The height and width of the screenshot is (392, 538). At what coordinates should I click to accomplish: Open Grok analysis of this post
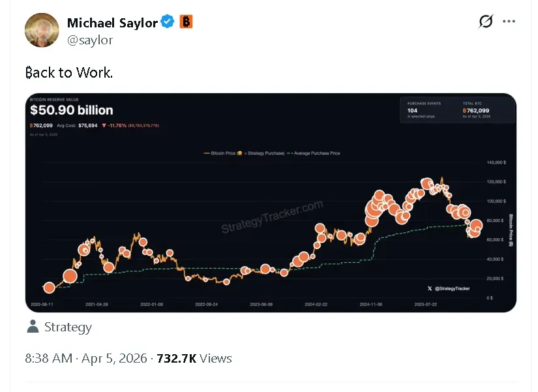tap(485, 21)
